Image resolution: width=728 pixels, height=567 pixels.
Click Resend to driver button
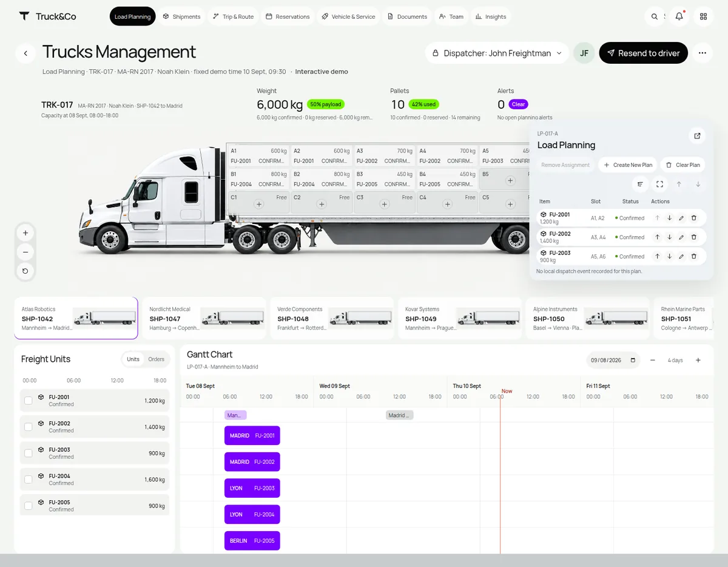(643, 53)
